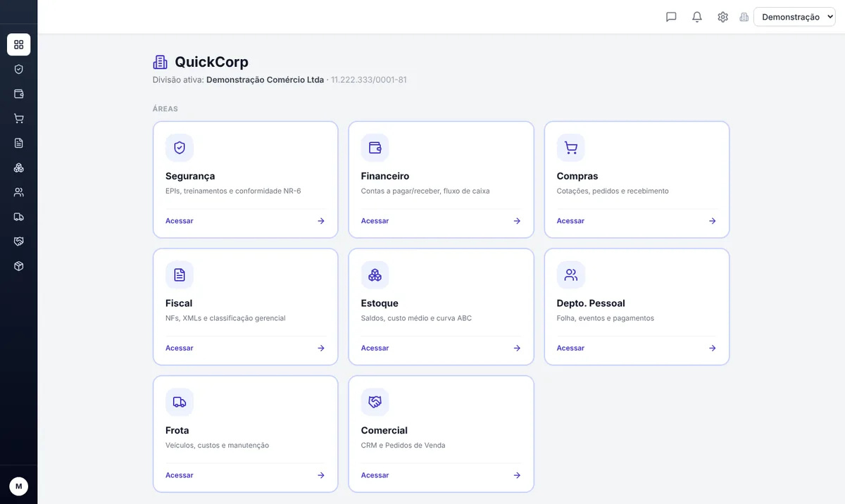Viewport: 845px width, 504px height.
Task: Click the arrow on Depto. Pessoal card
Action: [x=713, y=348]
